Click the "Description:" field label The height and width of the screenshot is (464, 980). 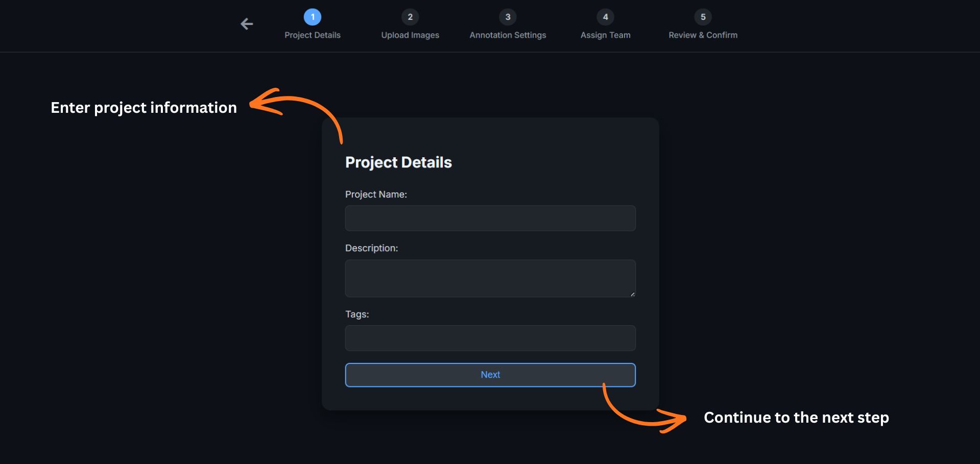(371, 248)
